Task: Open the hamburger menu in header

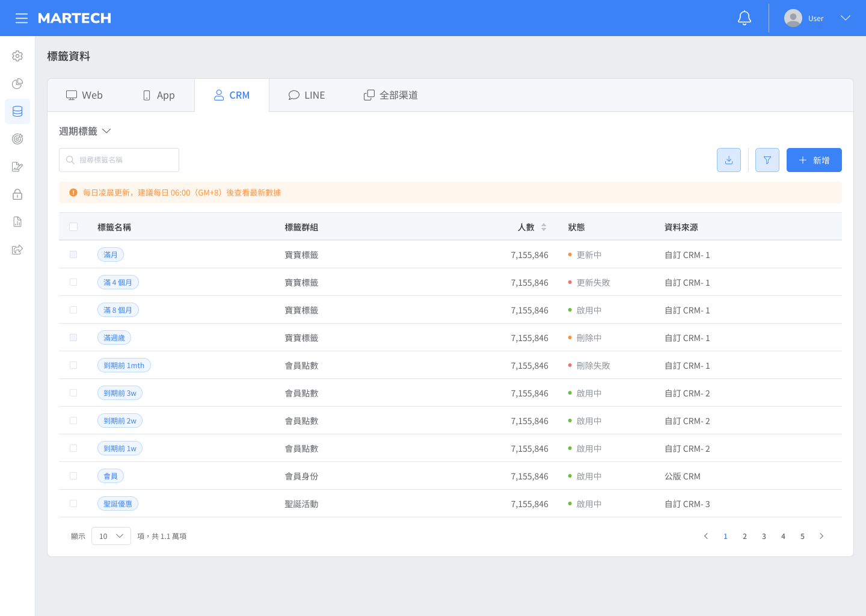Action: pos(22,18)
